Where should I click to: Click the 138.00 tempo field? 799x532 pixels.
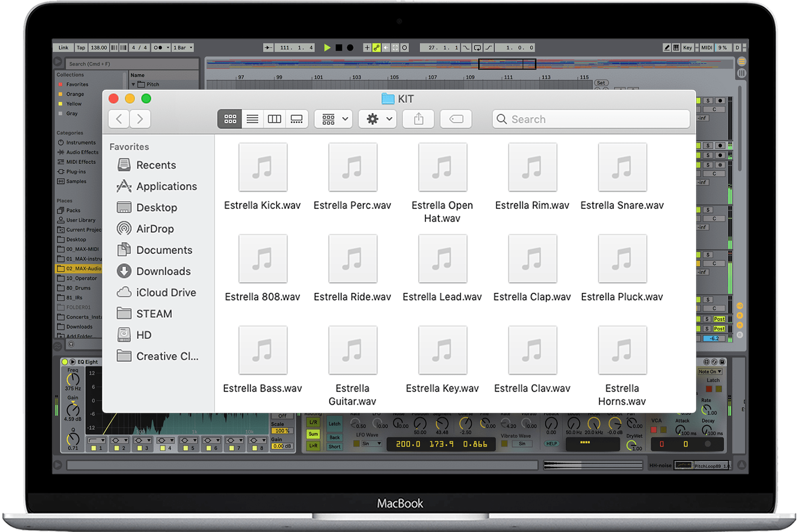click(98, 48)
